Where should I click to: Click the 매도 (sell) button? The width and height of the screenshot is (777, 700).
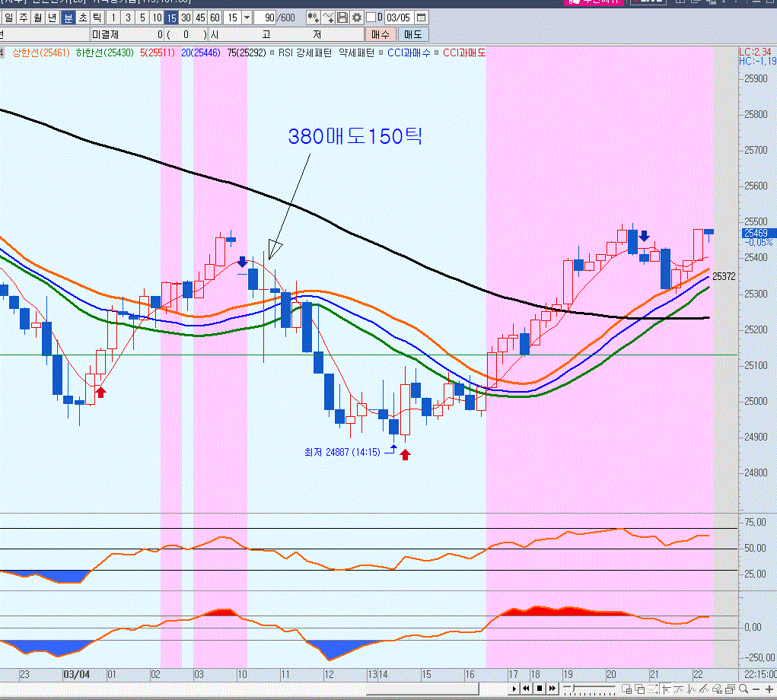coord(413,34)
